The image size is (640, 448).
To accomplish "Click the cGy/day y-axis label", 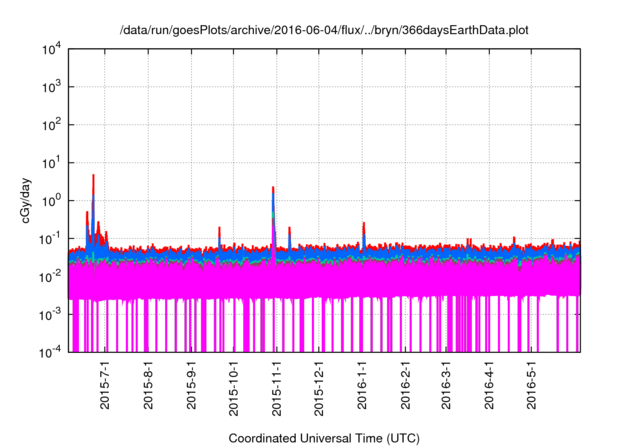I will [26, 200].
